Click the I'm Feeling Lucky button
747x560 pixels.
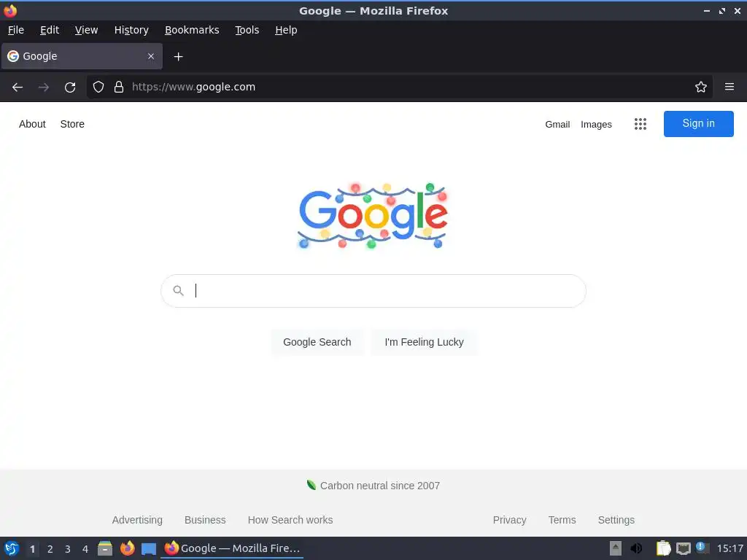pos(424,342)
